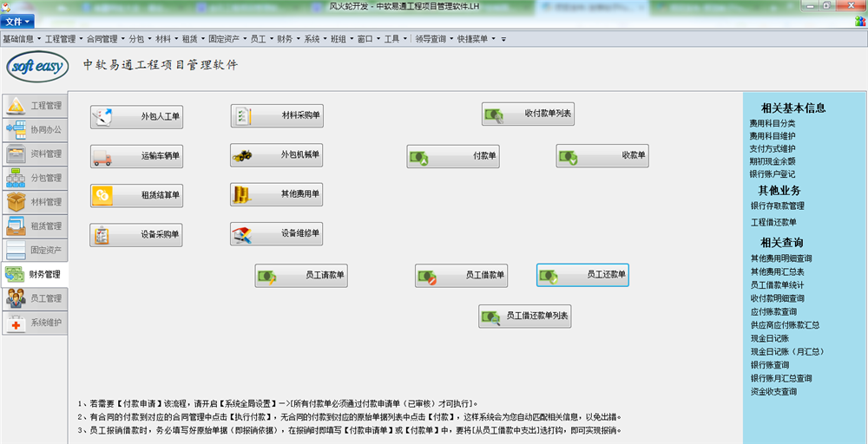Expand the 基础信息 menu
Viewport: 868px width, 444px height.
[x=21, y=39]
